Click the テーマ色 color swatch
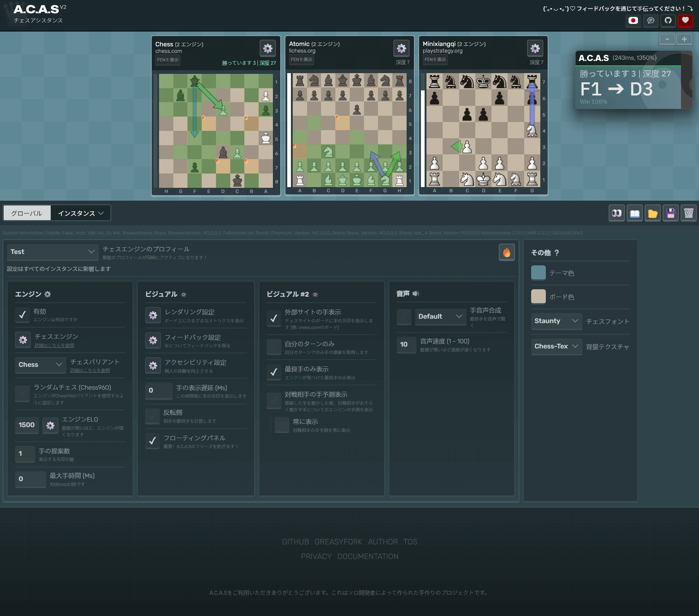Screen dimensions: 699x616 [x=538, y=273]
